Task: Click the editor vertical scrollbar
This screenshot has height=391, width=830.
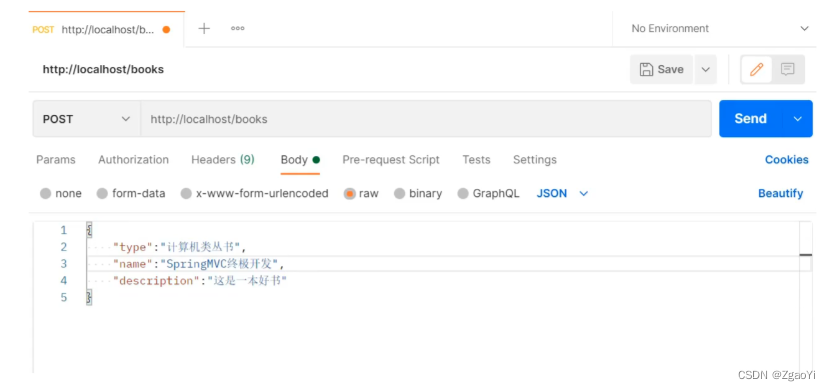Action: tap(805, 296)
